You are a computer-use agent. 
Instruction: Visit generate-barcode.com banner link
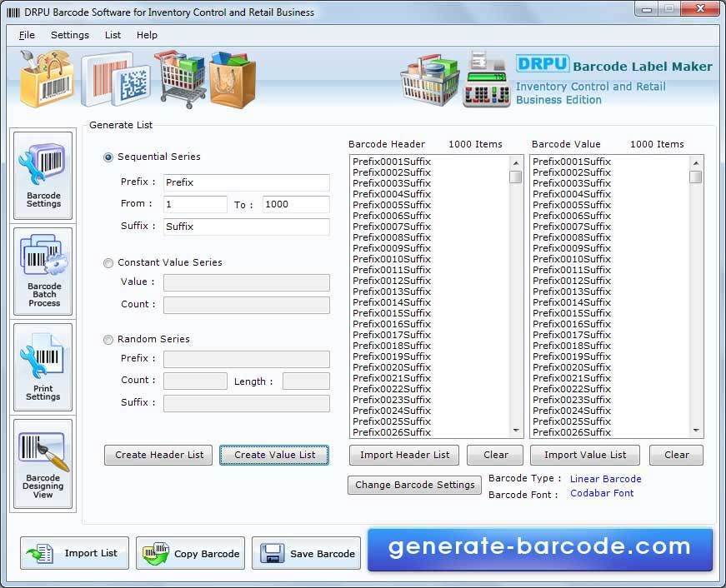coord(540,549)
